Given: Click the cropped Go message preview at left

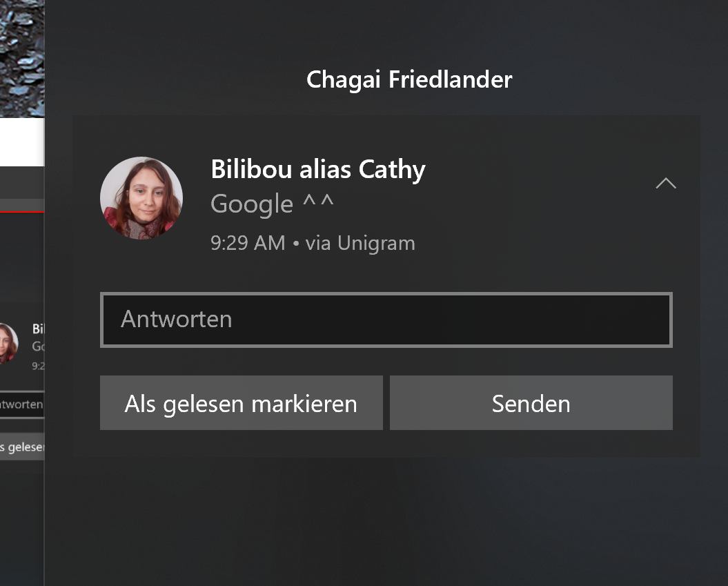Looking at the screenshot, I should click(38, 346).
